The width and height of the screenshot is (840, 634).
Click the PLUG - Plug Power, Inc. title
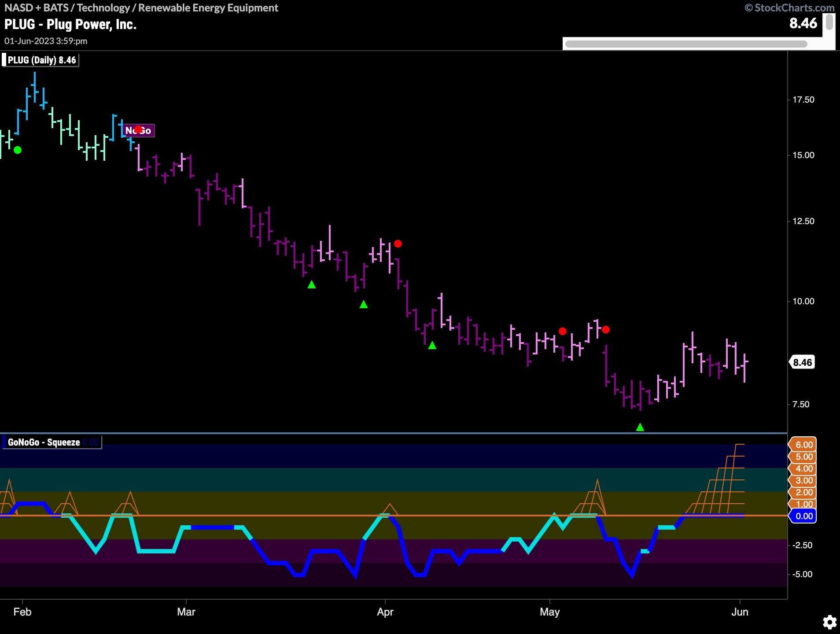70,24
